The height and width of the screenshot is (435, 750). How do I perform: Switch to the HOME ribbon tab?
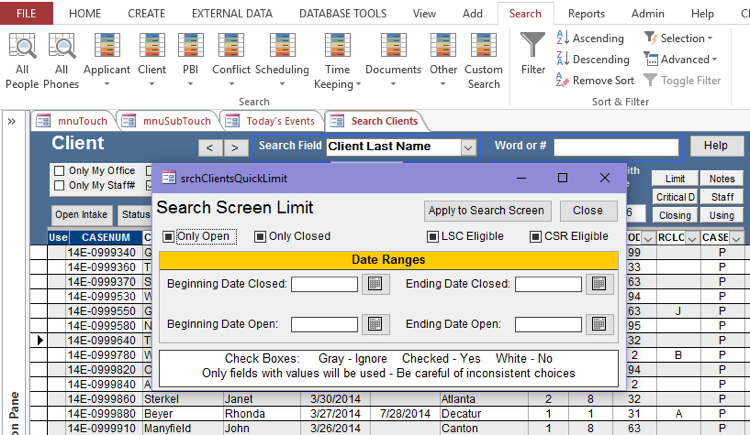(x=85, y=13)
